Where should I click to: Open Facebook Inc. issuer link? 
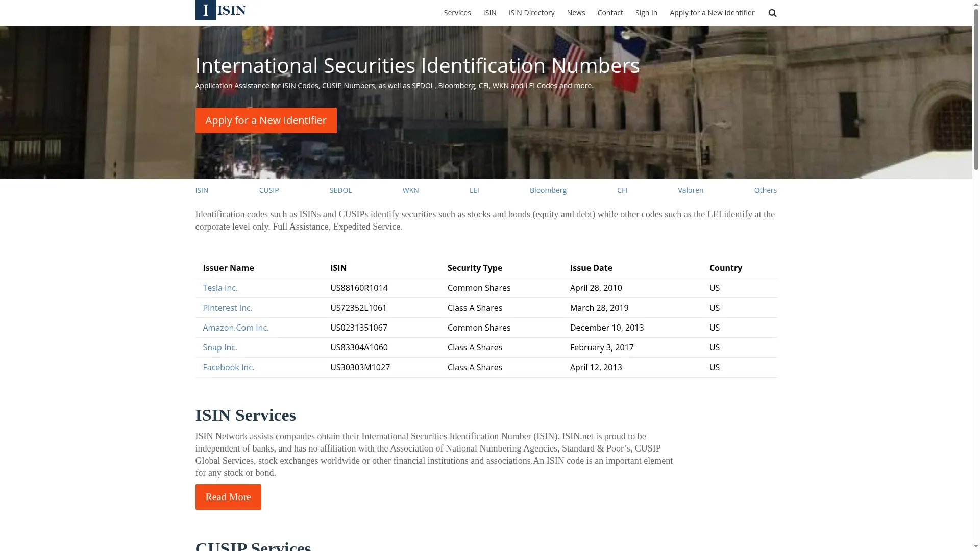(228, 367)
